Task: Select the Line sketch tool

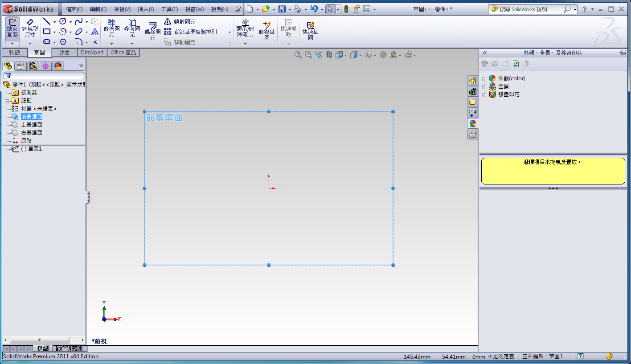Action: click(x=46, y=21)
